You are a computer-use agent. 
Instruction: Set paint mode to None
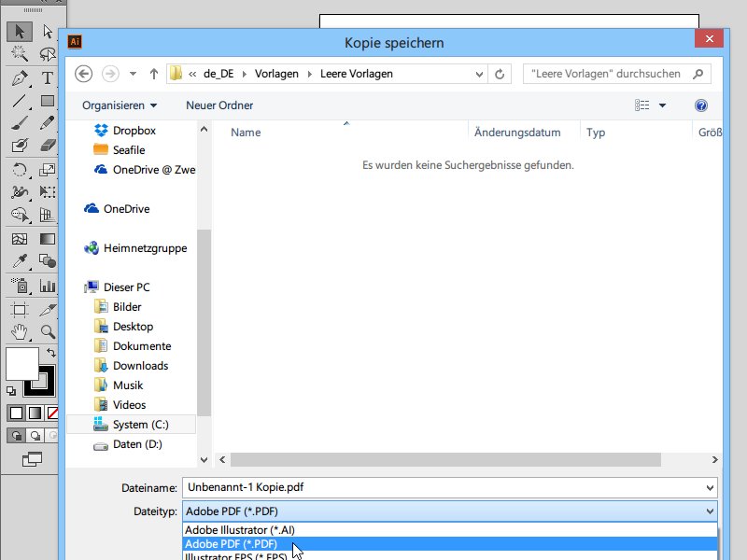pyautogui.click(x=52, y=413)
